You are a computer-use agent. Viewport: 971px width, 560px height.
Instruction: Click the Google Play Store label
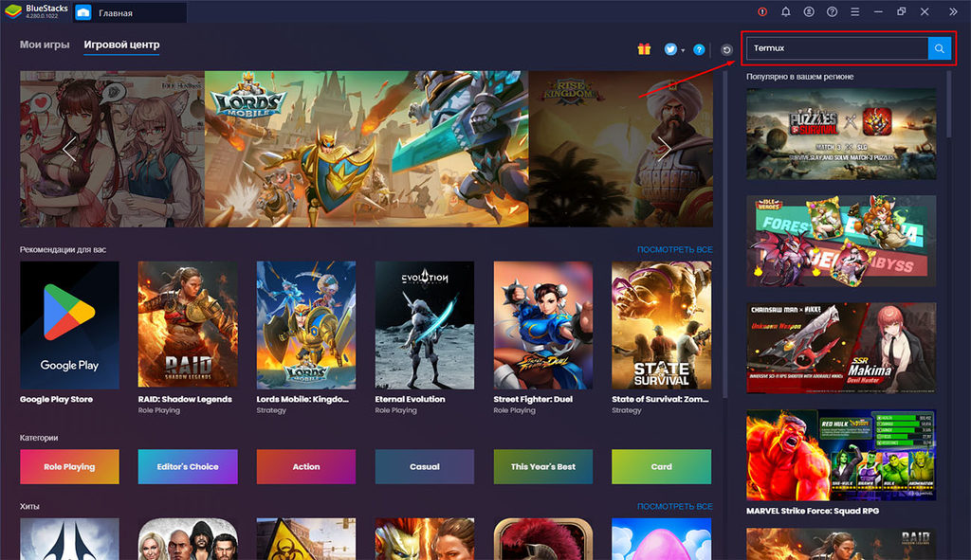pos(56,399)
